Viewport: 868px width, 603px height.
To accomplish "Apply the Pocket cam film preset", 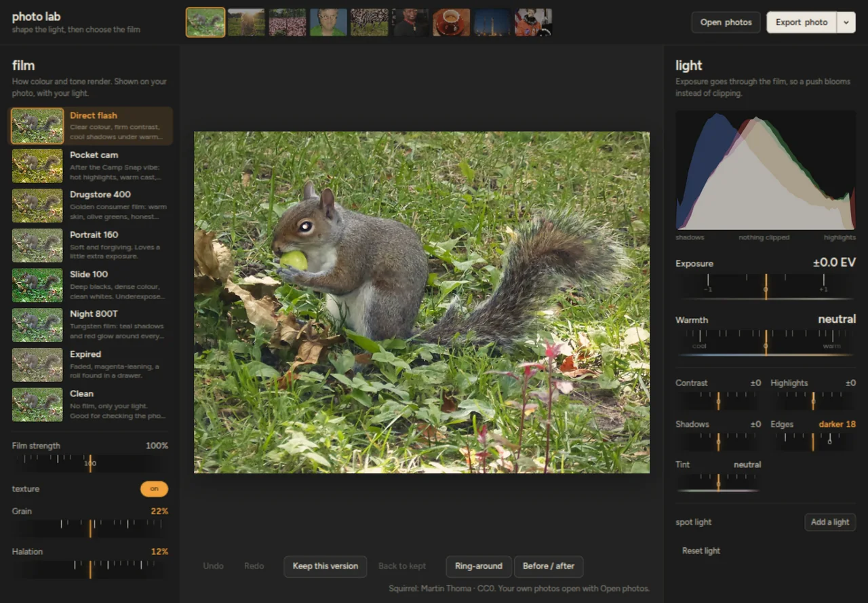I will pos(90,166).
